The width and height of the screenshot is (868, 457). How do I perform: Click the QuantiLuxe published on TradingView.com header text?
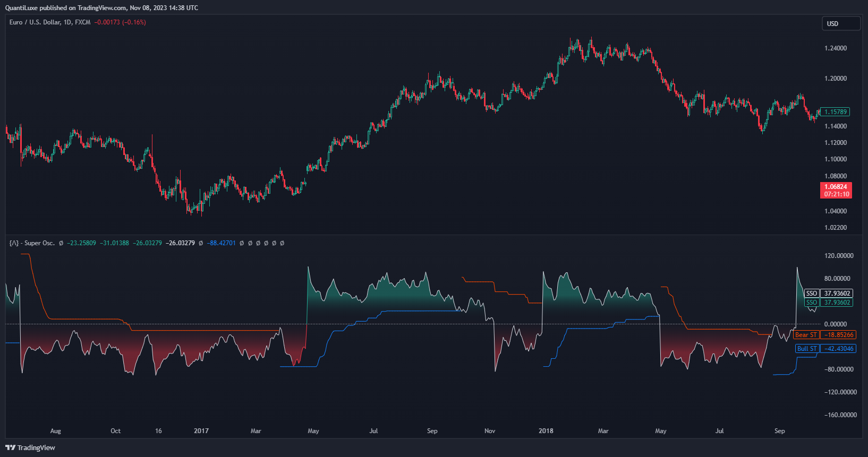click(x=101, y=8)
